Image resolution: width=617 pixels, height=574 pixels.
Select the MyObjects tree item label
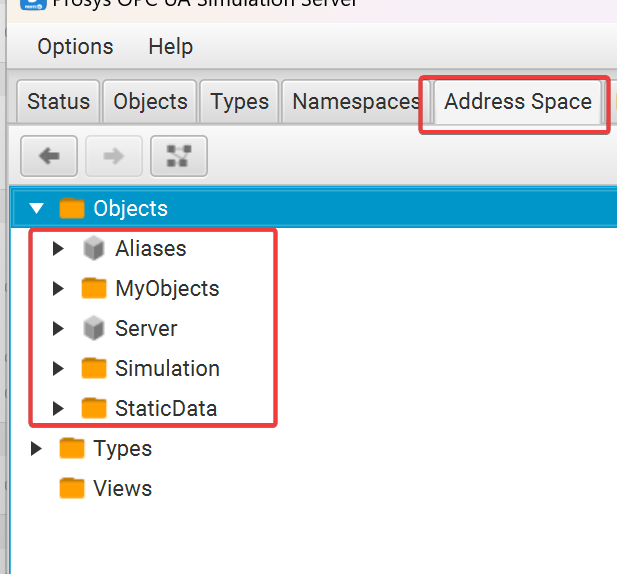point(167,289)
